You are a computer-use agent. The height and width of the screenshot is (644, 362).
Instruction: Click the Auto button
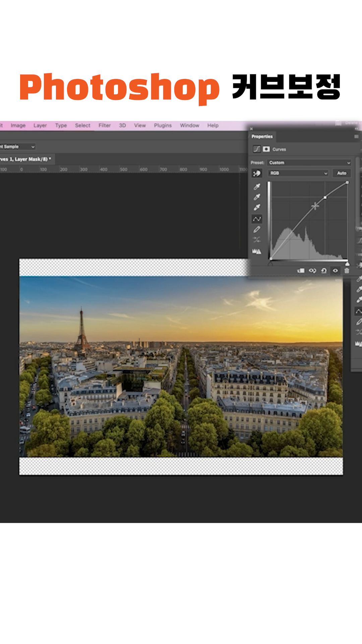(342, 173)
